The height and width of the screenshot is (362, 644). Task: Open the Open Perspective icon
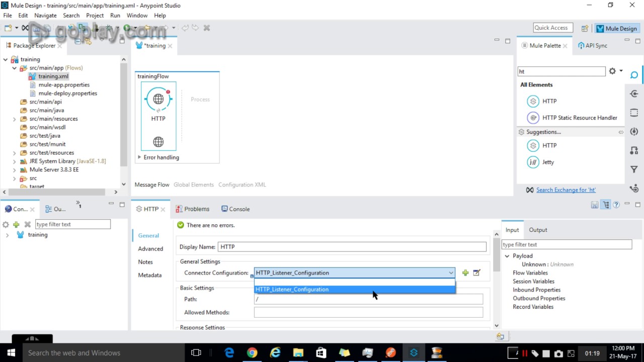click(x=585, y=29)
